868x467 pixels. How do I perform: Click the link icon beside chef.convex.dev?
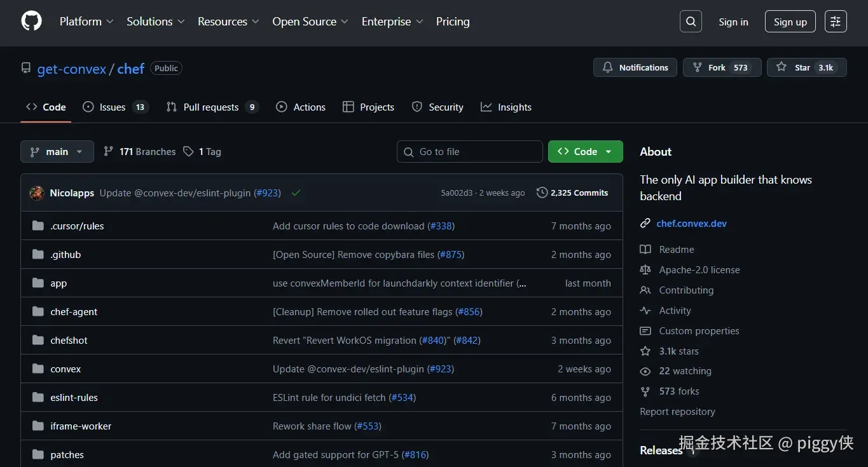point(645,223)
